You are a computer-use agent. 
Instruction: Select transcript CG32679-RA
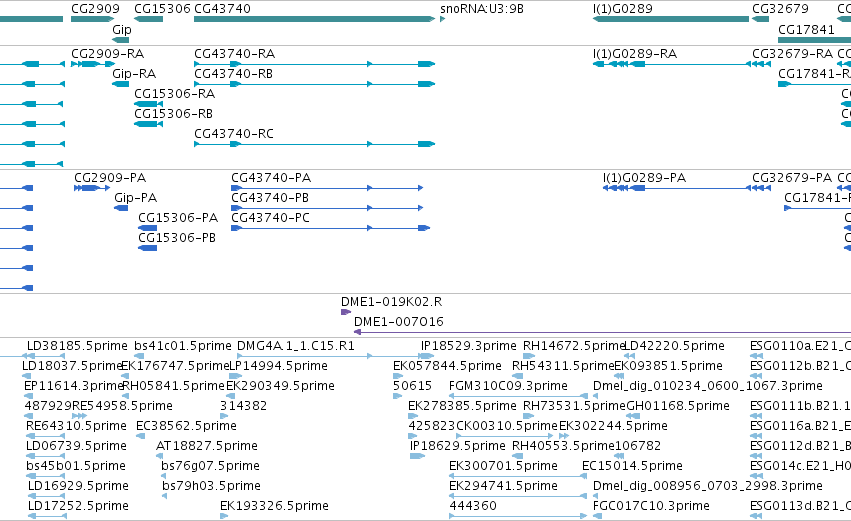pos(792,54)
